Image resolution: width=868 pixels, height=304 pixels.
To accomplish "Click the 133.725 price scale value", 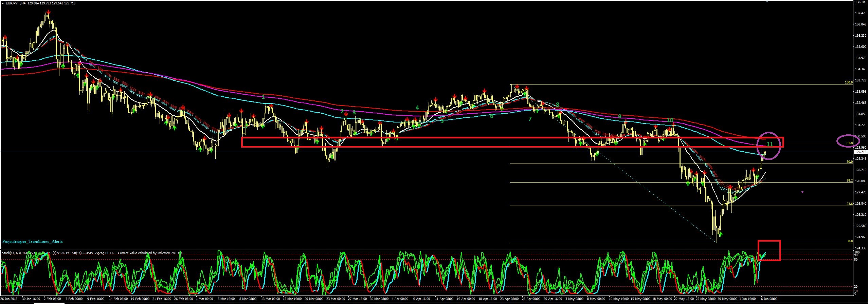I will pyautogui.click(x=861, y=80).
